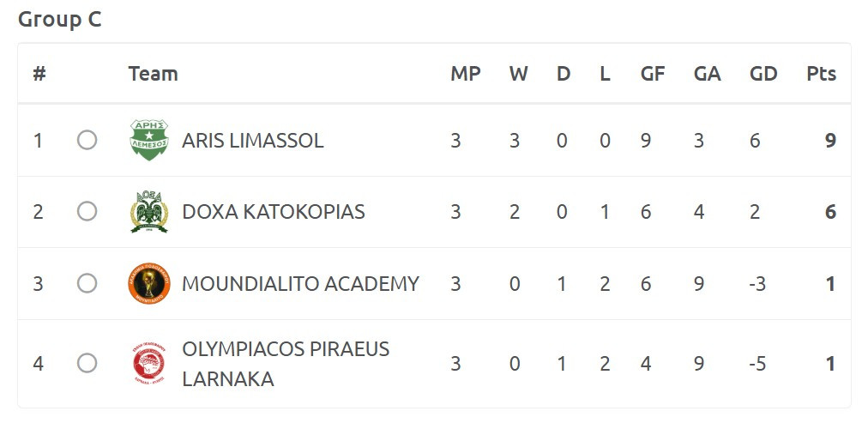Click the Olympiacos Piraeus Larnaka logo
This screenshot has width=868, height=423.
coord(148,364)
